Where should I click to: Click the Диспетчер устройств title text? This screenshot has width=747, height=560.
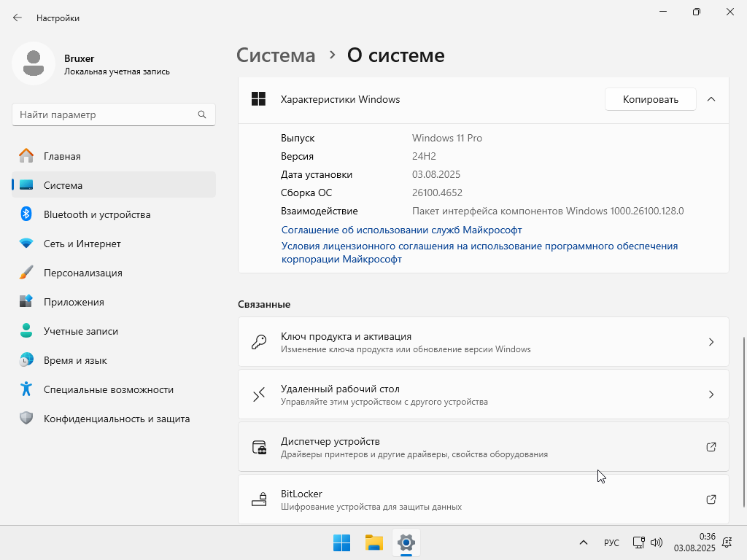click(330, 441)
